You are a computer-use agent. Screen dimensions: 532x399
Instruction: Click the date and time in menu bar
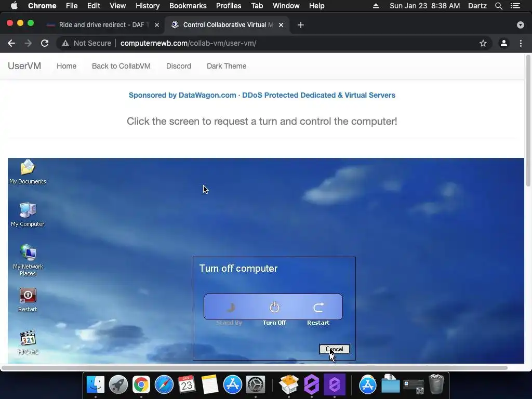(425, 6)
